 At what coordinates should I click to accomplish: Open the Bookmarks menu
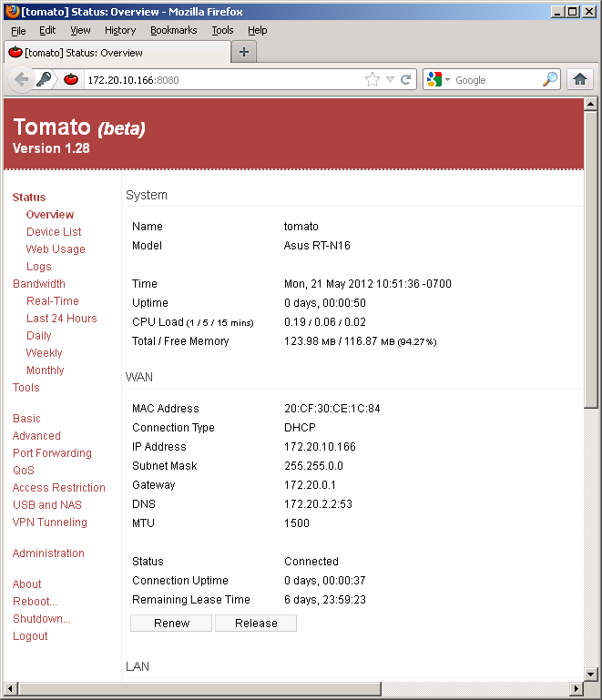click(173, 30)
